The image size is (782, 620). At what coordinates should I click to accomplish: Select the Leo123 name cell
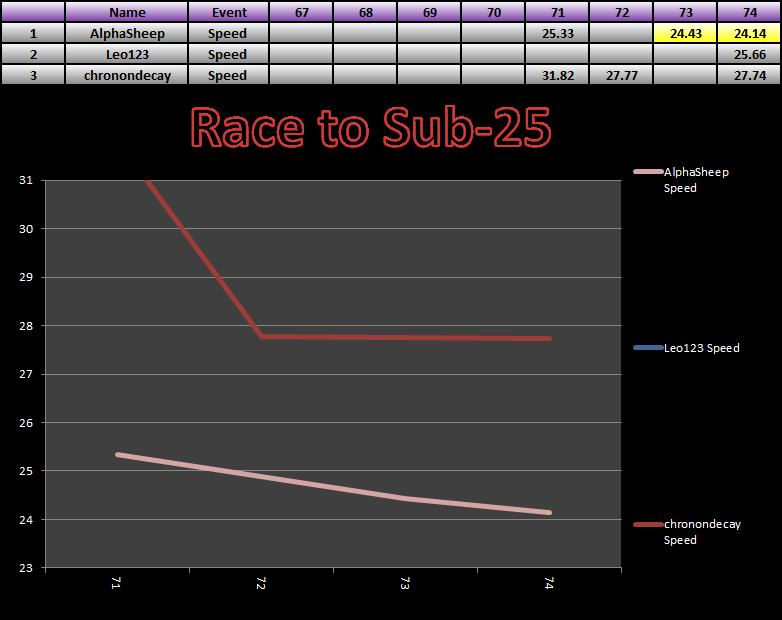point(127,54)
